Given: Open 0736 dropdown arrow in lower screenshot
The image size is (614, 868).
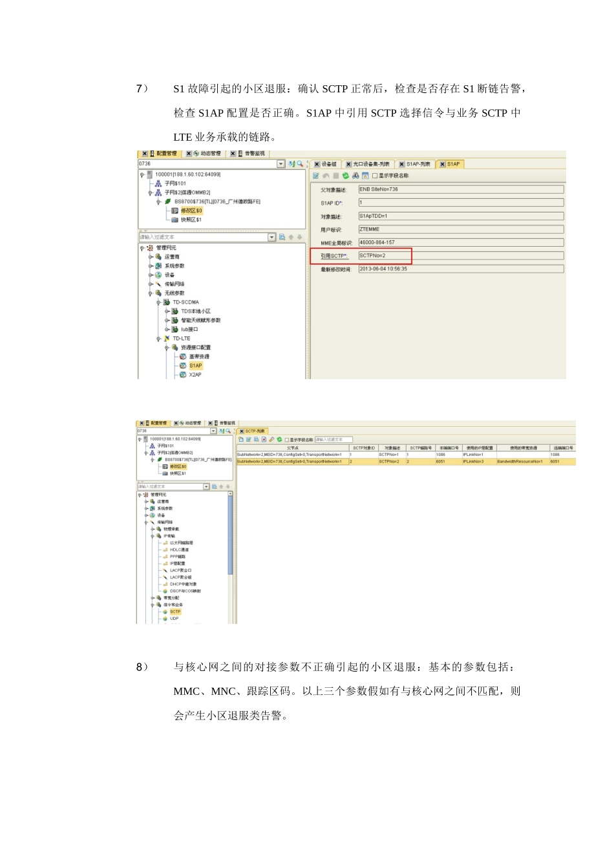Looking at the screenshot, I should coord(214,431).
